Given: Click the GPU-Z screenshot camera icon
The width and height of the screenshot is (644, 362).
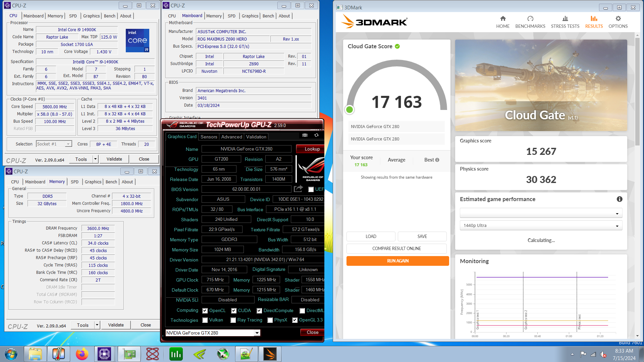Looking at the screenshot, I should [x=305, y=135].
